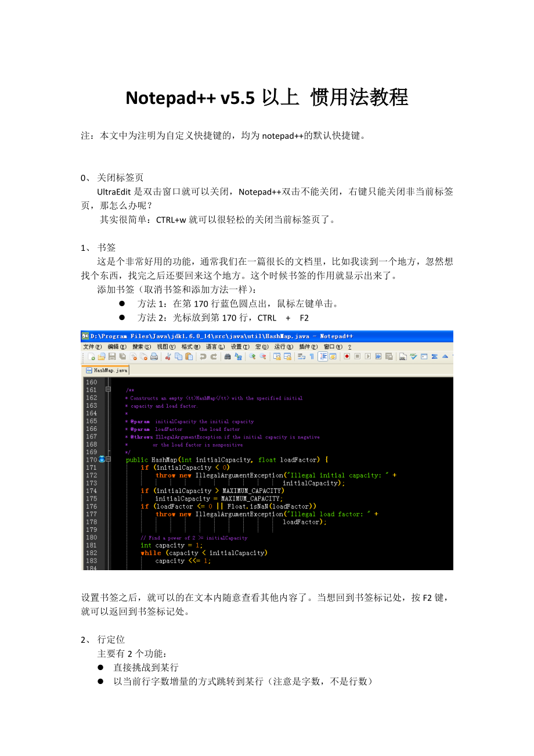534x756 pixels.
Task: Click the Stop Recording macro icon
Action: click(x=358, y=357)
